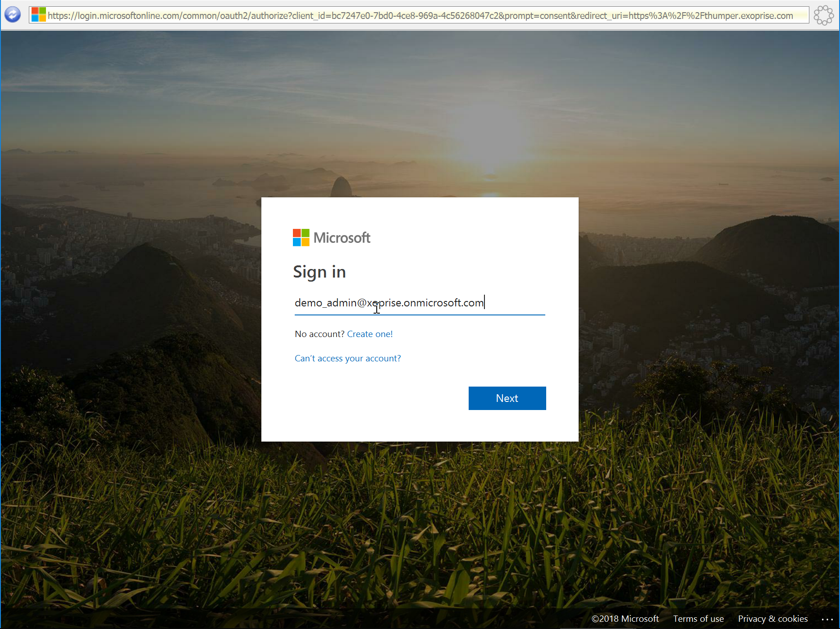The width and height of the screenshot is (840, 629).
Task: Click the loading spinner icon top right
Action: click(823, 15)
